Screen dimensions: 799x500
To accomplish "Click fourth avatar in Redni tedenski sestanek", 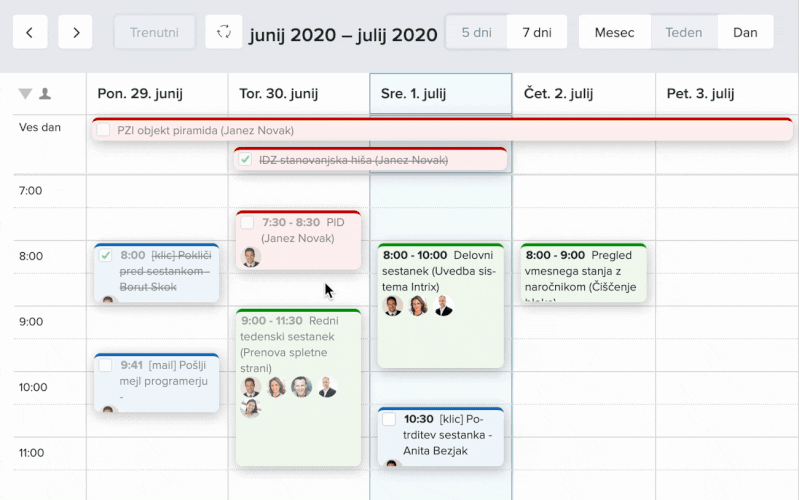I will tap(327, 387).
